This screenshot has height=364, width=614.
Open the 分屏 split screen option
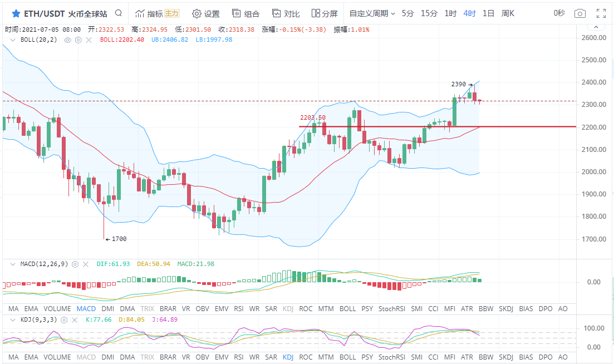tap(324, 14)
